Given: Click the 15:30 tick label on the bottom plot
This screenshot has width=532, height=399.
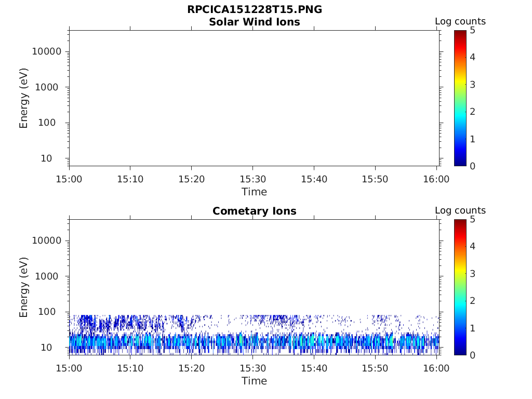Looking at the screenshot, I should [253, 368].
